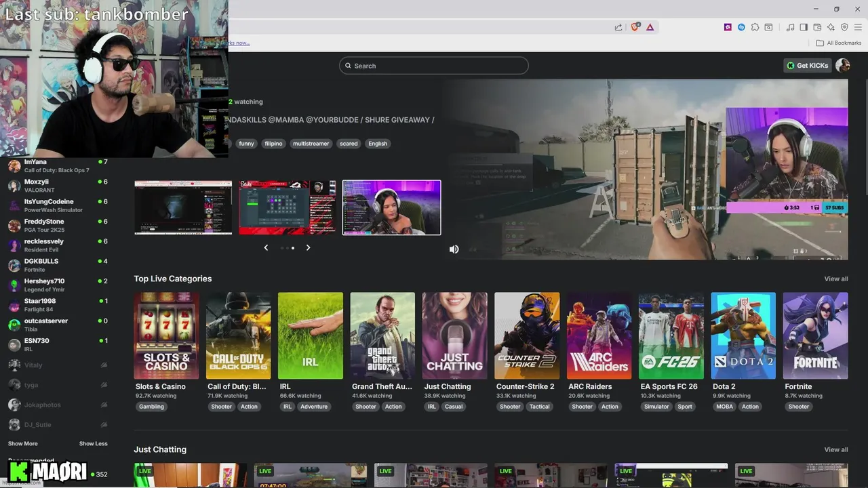Open the Dota 2 category card

[743, 335]
